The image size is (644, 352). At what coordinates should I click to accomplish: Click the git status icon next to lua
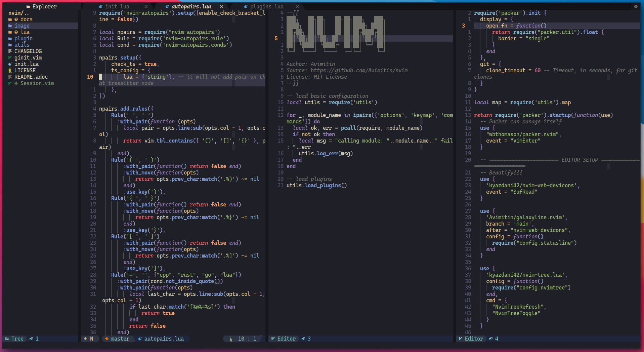tap(16, 32)
